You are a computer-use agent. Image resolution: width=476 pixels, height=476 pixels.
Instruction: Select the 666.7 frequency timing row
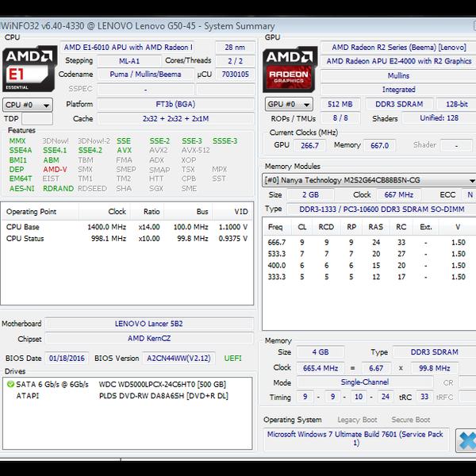[x=369, y=243]
